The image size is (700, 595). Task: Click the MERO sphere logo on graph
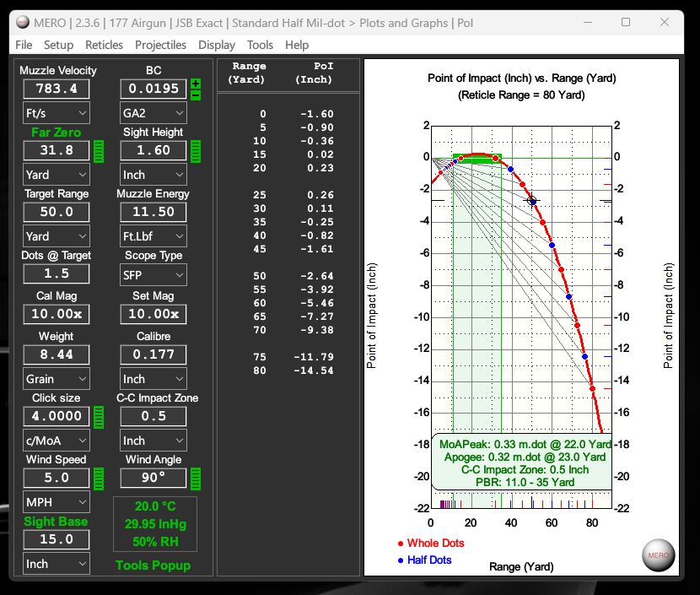coord(659,555)
